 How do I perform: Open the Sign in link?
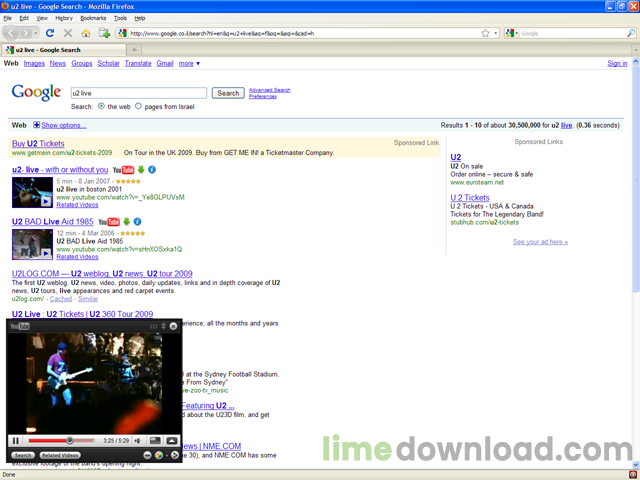pyautogui.click(x=617, y=63)
